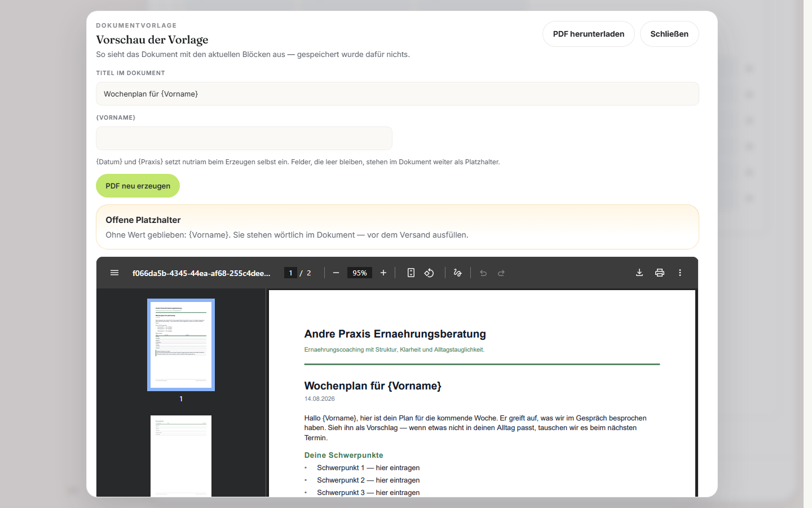Click the fit to page icon
This screenshot has width=812, height=508.
(411, 273)
